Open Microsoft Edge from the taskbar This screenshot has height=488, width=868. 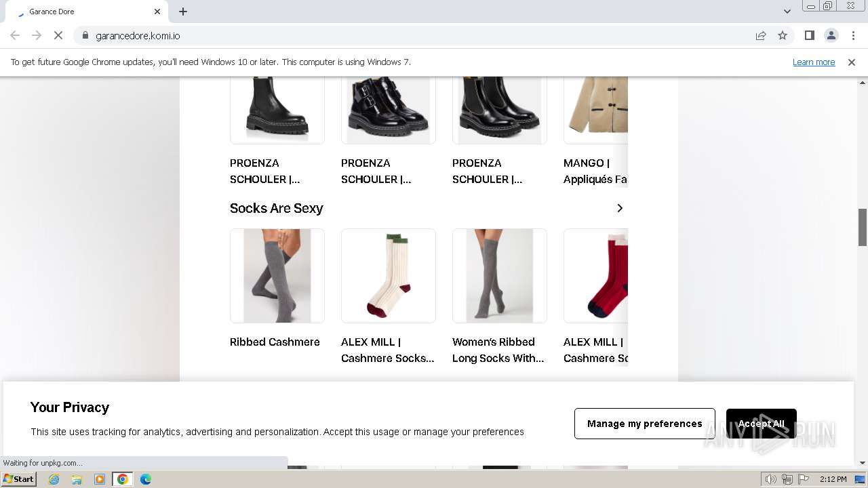(145, 479)
